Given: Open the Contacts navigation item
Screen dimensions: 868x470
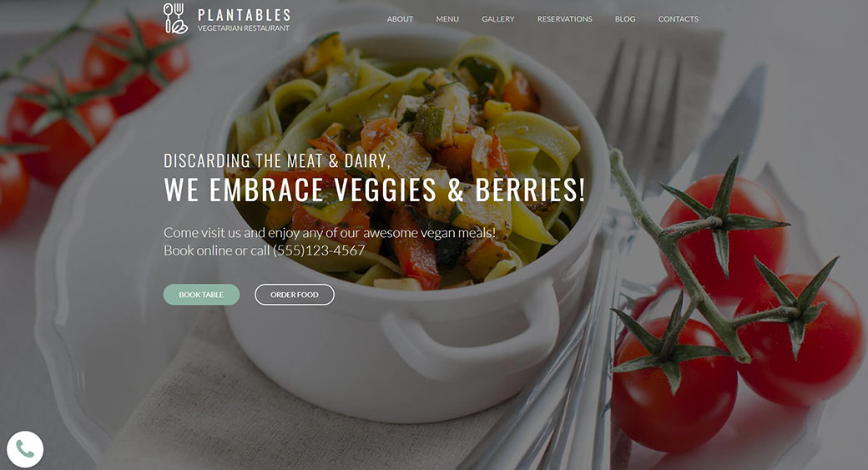Looking at the screenshot, I should [678, 19].
